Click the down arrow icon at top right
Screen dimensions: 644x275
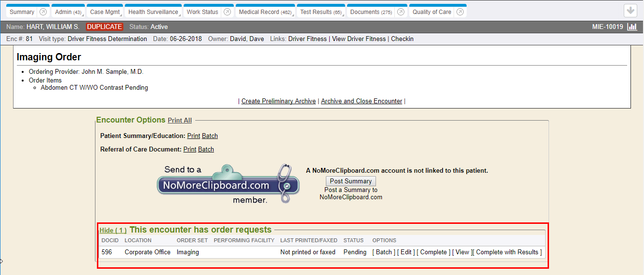coord(631,11)
